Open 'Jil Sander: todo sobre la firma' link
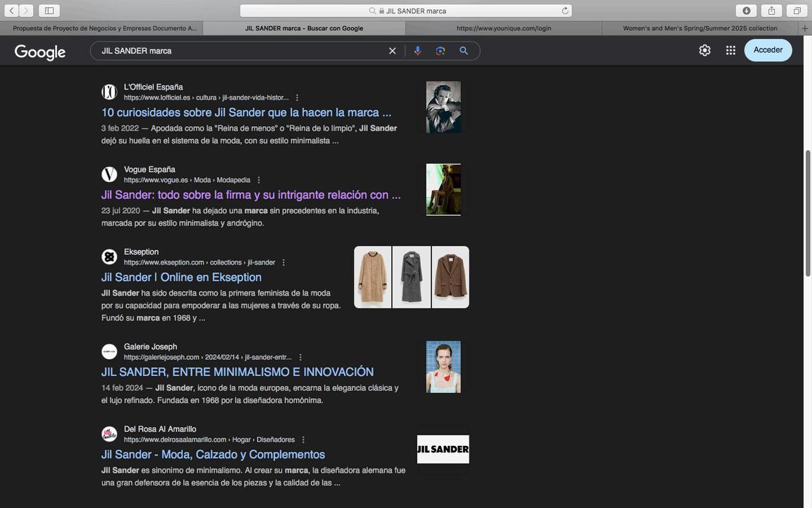Viewport: 812px width, 508px height. tap(251, 195)
